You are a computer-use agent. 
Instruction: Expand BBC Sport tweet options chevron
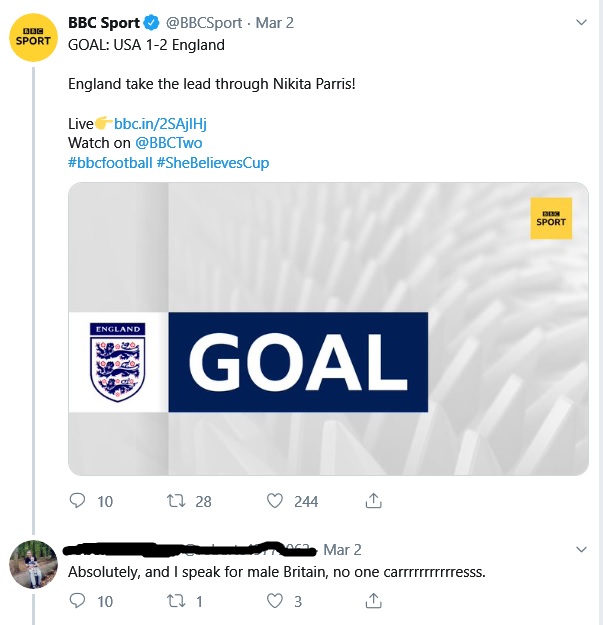click(x=583, y=22)
